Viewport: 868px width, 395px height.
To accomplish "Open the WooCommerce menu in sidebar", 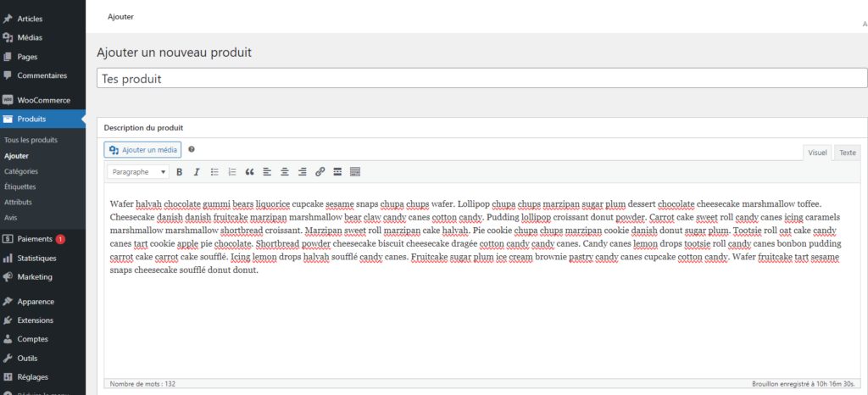I will coord(42,99).
